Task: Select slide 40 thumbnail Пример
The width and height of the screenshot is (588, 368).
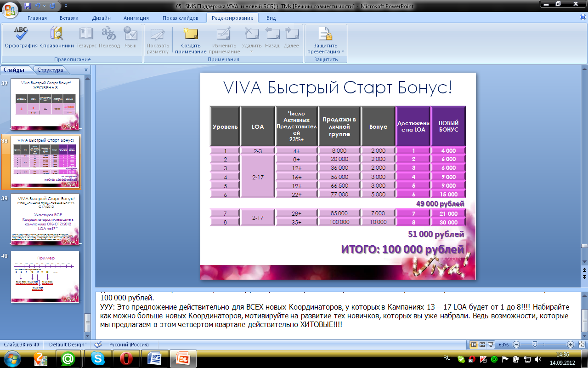Action: click(x=45, y=276)
